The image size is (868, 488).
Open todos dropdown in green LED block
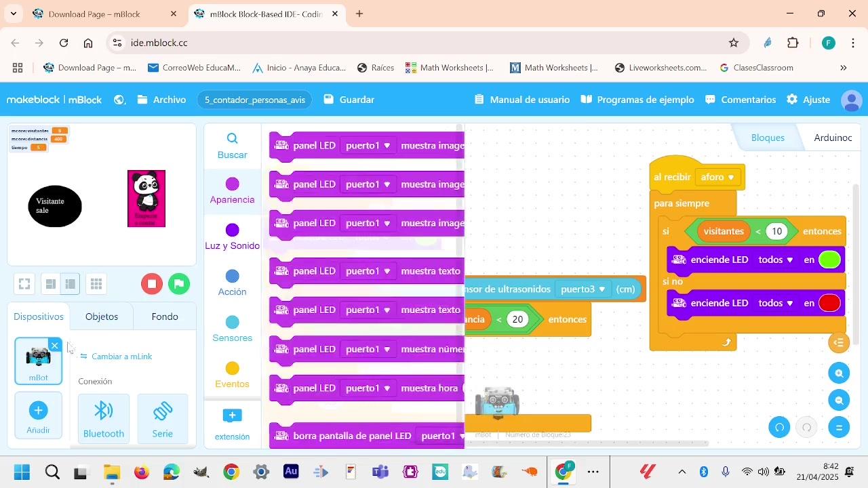(x=776, y=260)
